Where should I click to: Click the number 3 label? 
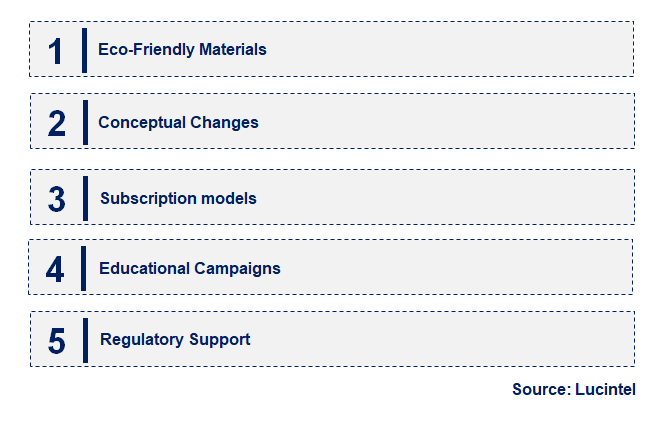[x=57, y=199]
